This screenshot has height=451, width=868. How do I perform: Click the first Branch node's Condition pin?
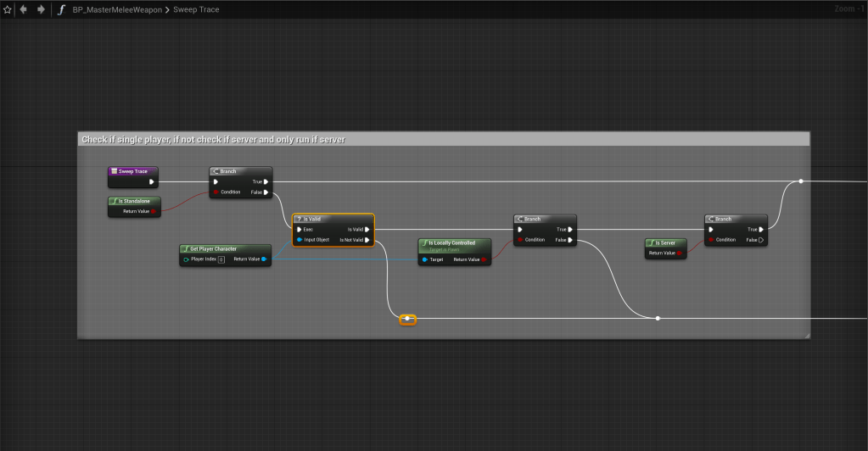(x=216, y=192)
